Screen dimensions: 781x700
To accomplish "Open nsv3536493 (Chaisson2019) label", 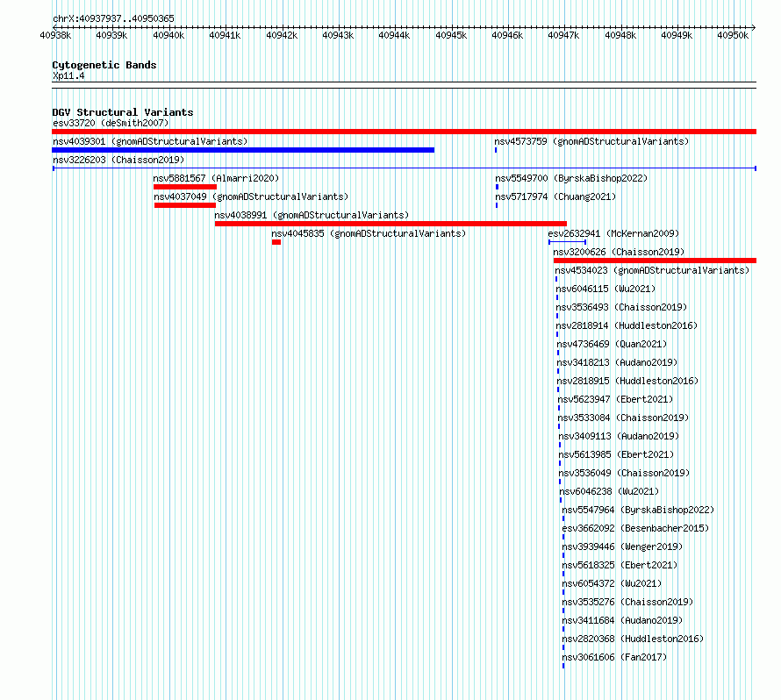I will tap(621, 307).
